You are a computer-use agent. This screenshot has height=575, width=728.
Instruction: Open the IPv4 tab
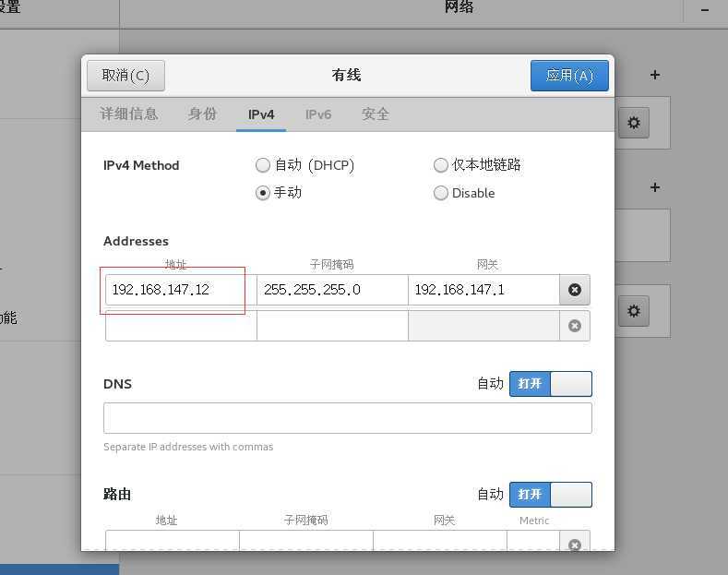pos(261,114)
